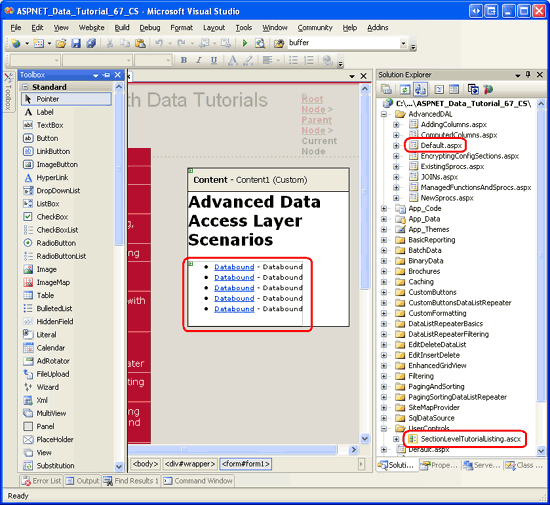Click Refresh icon in Solution Explorer toolbar

click(x=405, y=89)
